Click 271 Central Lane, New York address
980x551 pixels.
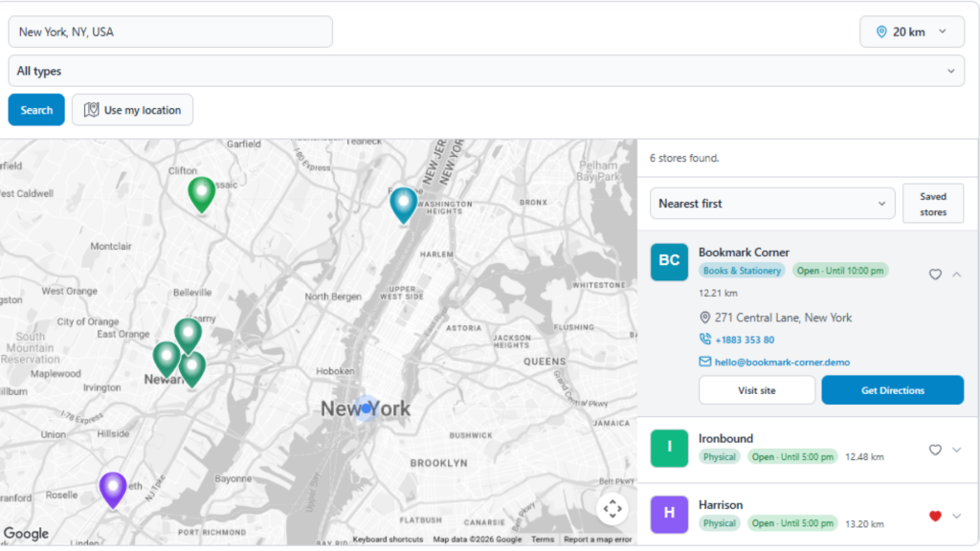point(783,318)
